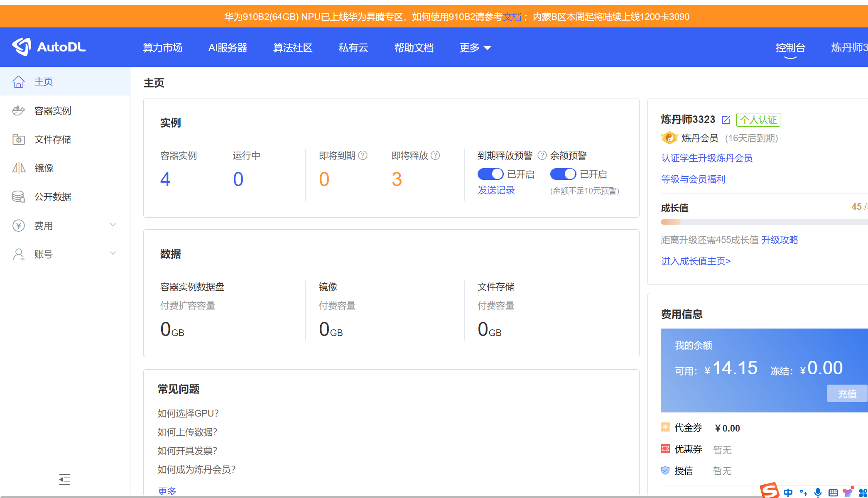
Task: Click the 文件存储 folder icon
Action: 19,139
